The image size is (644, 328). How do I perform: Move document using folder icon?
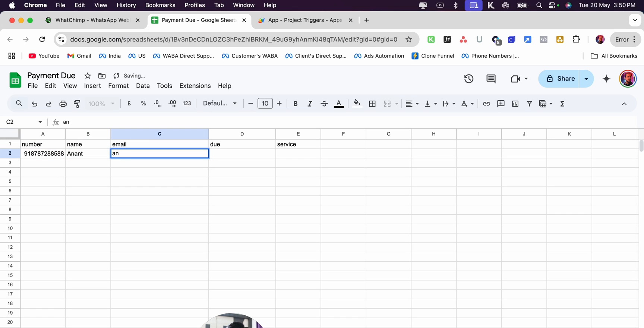coord(102,76)
